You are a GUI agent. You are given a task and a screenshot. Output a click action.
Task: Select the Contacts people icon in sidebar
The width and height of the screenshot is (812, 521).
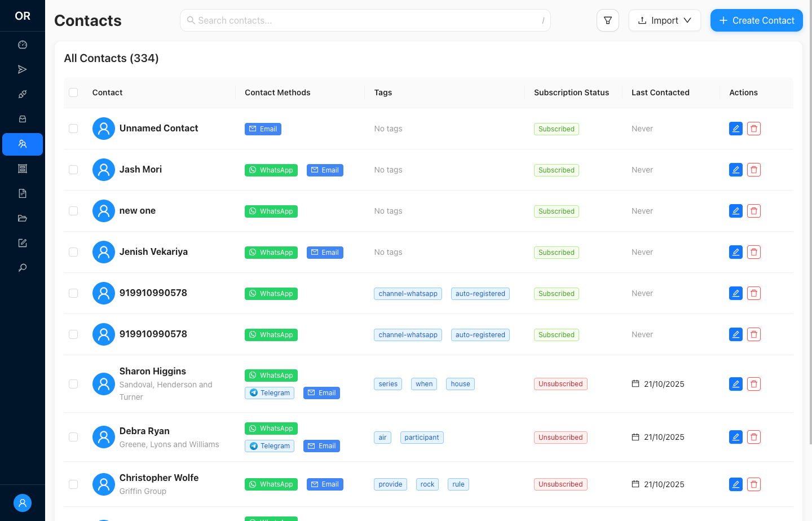coord(23,144)
